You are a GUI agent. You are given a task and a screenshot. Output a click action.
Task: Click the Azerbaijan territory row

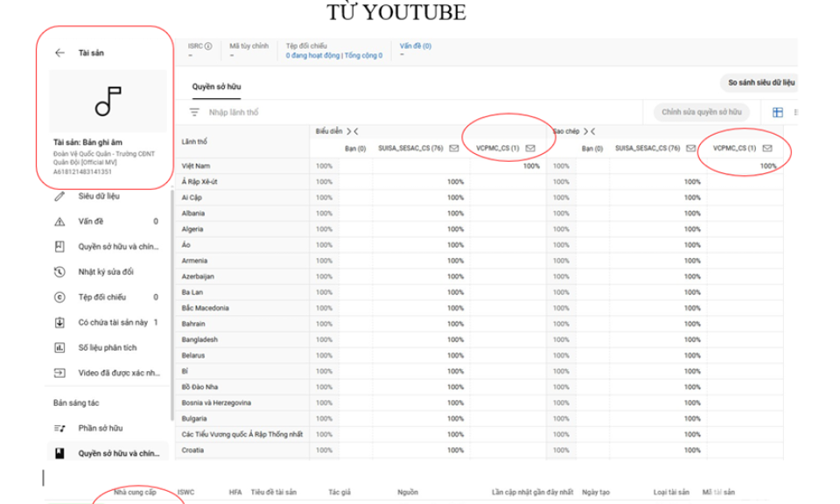pyautogui.click(x=479, y=276)
